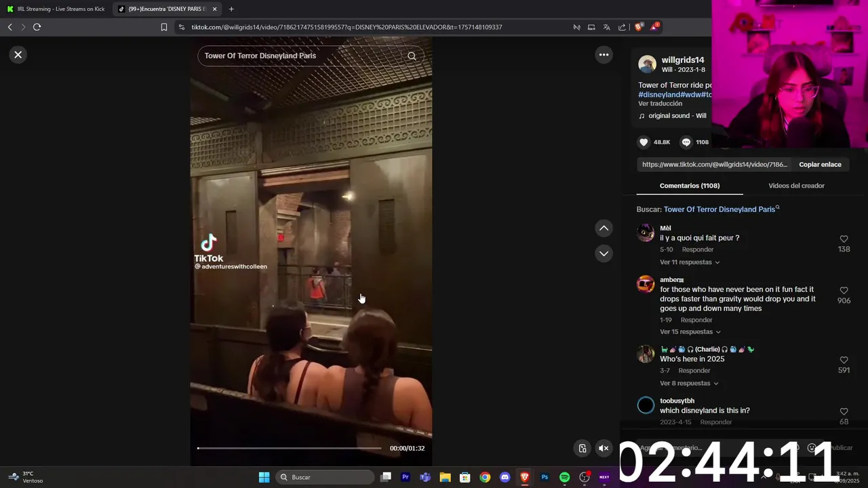Reply to Charlie's comment via 'Responder'
This screenshot has width=868, height=488.
(694, 371)
